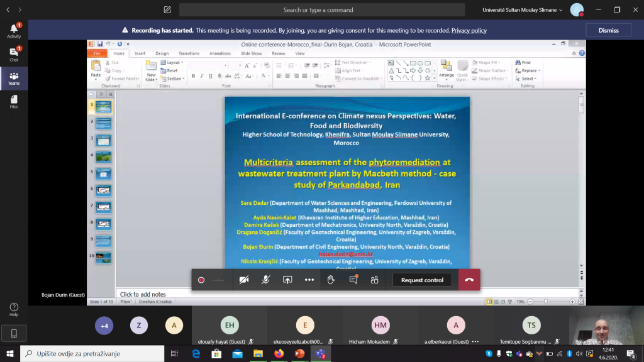Dismiss the recording notification banner

608,30
